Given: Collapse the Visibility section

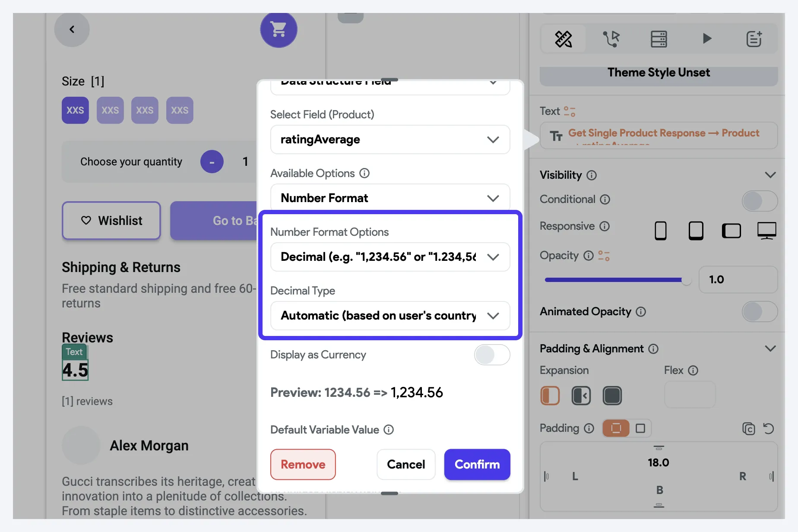Looking at the screenshot, I should [x=770, y=175].
